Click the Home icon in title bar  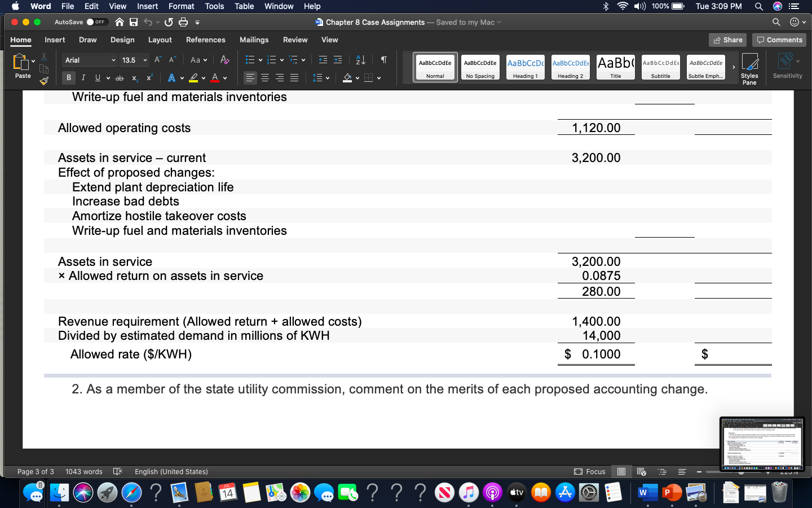pos(120,22)
